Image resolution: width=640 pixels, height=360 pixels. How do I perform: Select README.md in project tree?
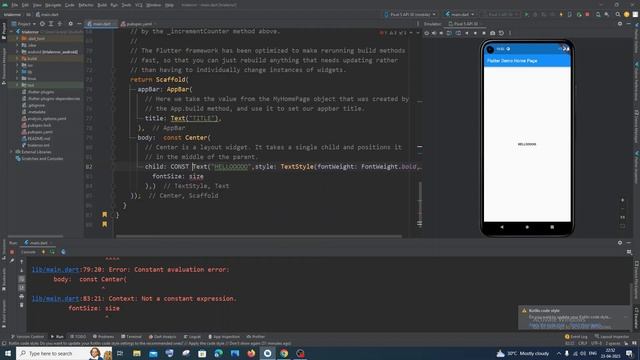[x=35, y=138]
